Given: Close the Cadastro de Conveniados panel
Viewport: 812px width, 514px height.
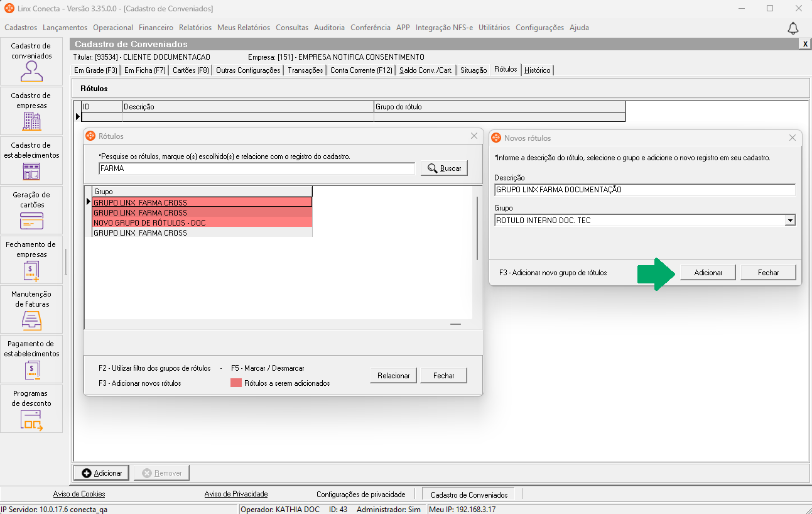Looking at the screenshot, I should tap(805, 43).
